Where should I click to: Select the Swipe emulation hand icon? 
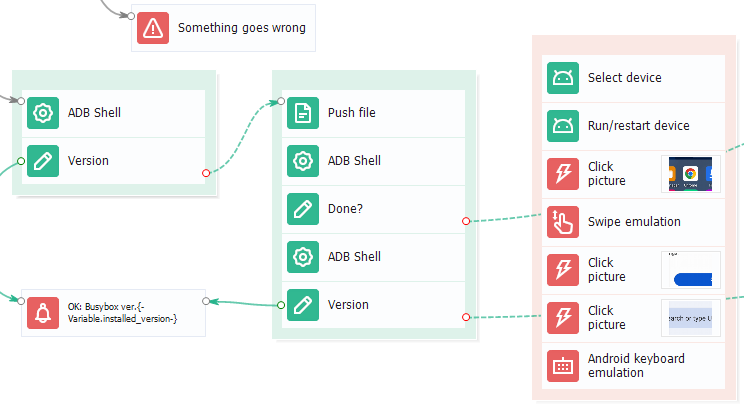tap(563, 222)
